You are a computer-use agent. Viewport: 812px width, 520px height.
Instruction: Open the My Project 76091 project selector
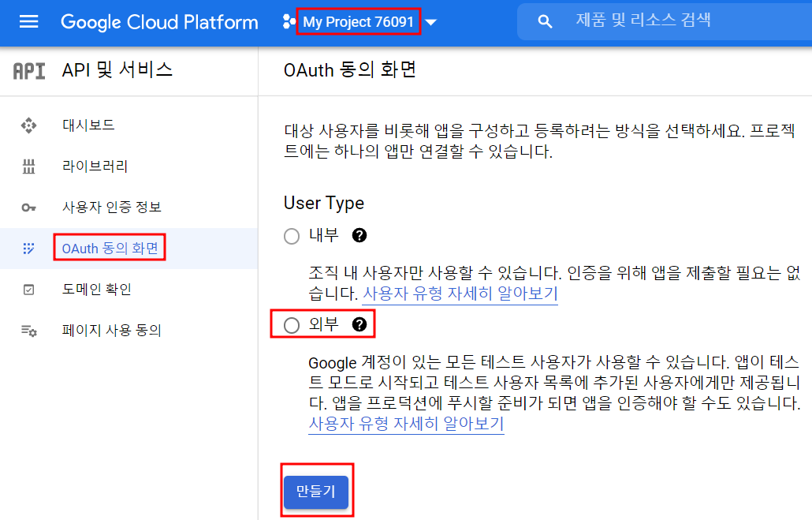(x=359, y=22)
